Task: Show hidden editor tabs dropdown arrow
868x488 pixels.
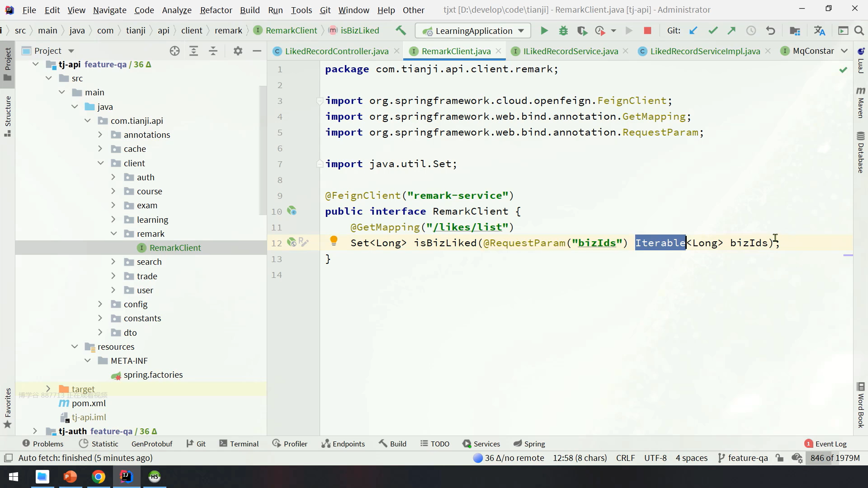Action: 844,51
